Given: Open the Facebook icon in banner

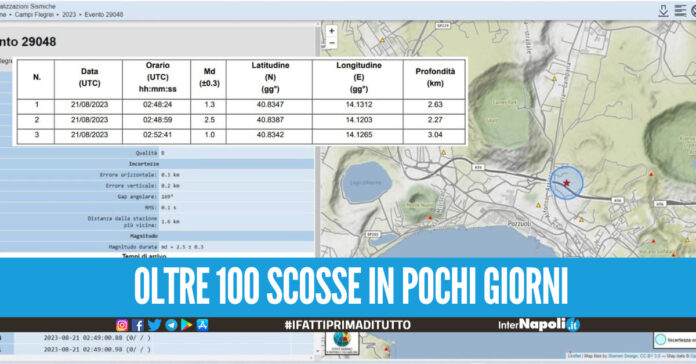Looking at the screenshot, I should coord(138,325).
